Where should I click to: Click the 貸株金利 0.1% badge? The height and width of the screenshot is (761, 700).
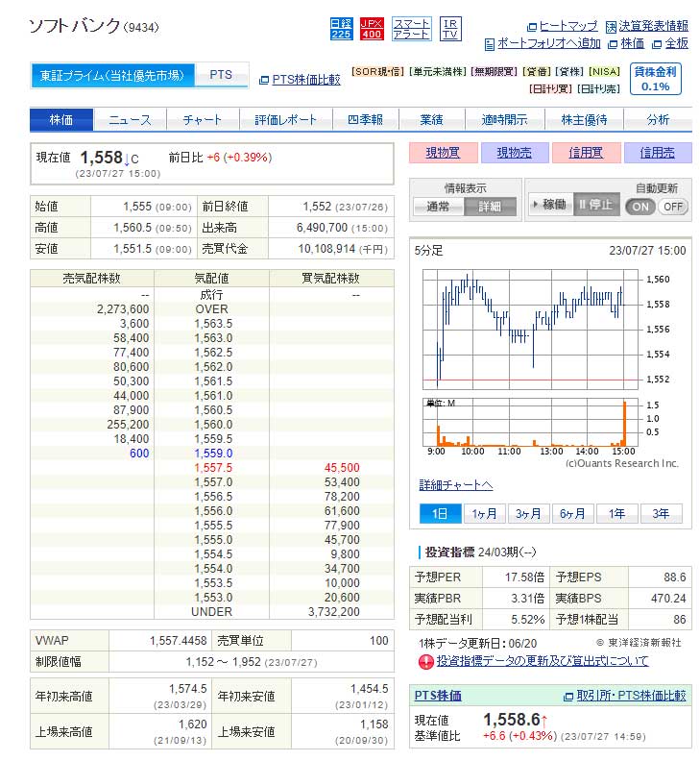[x=656, y=79]
